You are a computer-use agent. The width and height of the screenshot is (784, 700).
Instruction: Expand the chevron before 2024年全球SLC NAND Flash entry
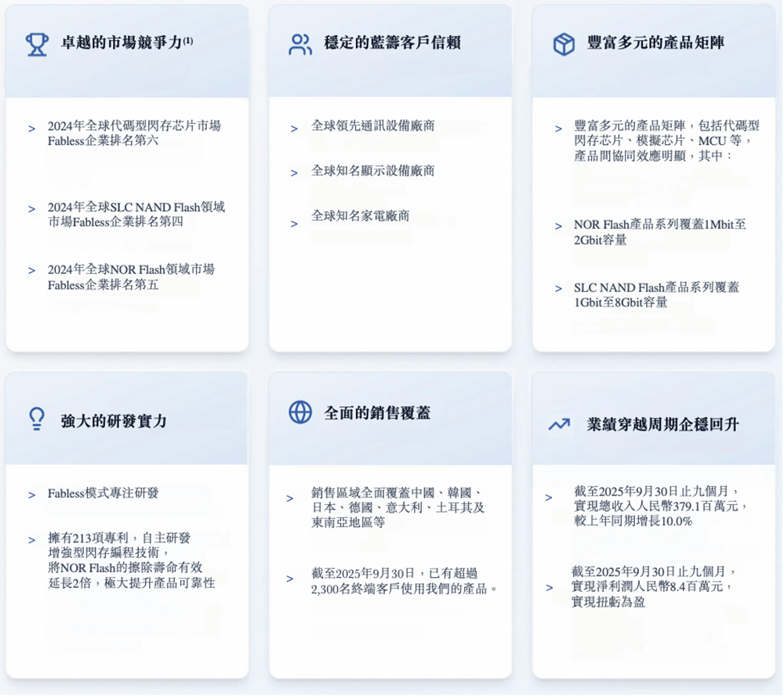pyautogui.click(x=31, y=209)
